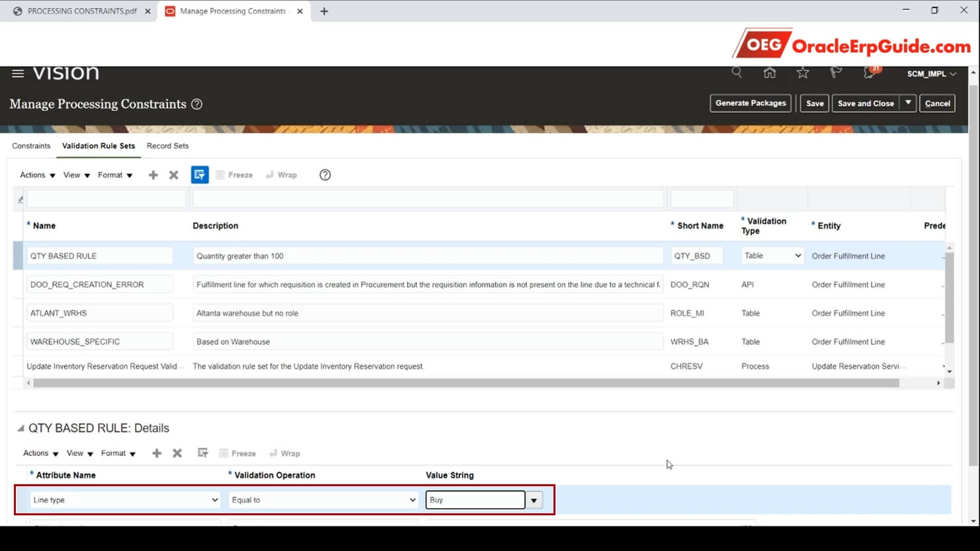
Task: Open SCM_IMPL user menu
Action: (x=931, y=73)
